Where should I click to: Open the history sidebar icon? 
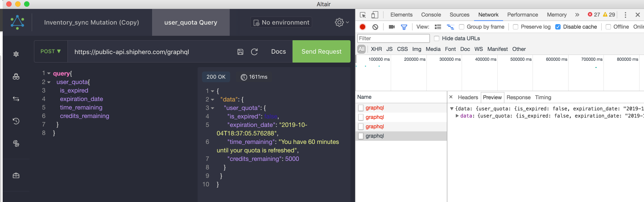coord(16,121)
